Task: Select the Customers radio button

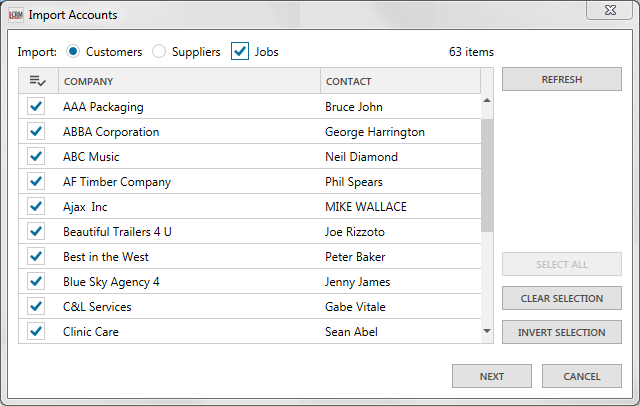Action: point(74,51)
